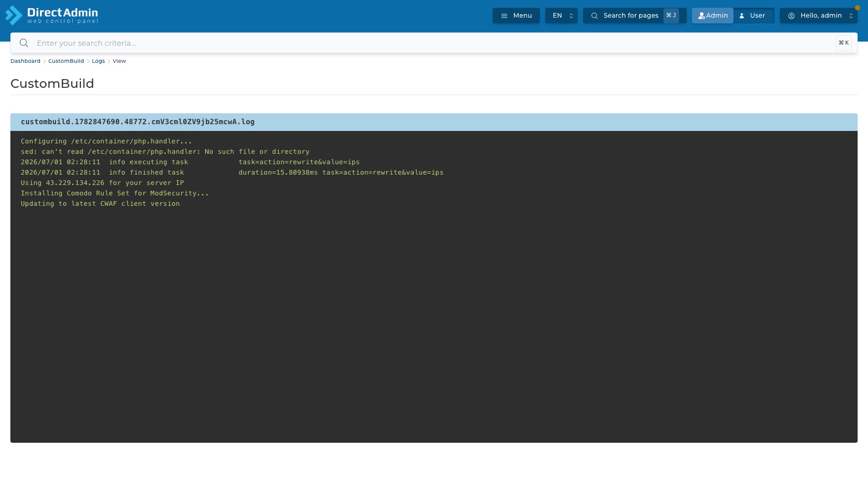Go to Logs breadcrumb

tap(98, 61)
